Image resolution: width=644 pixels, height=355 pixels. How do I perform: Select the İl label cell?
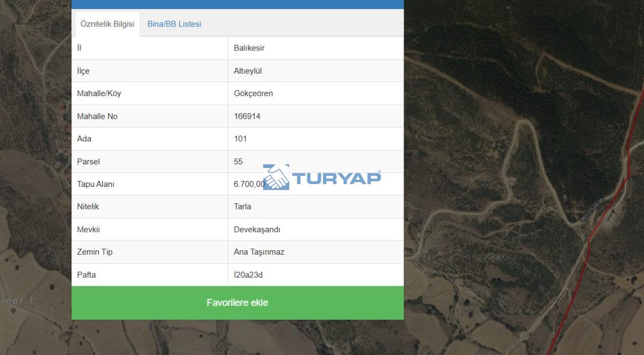pos(150,48)
